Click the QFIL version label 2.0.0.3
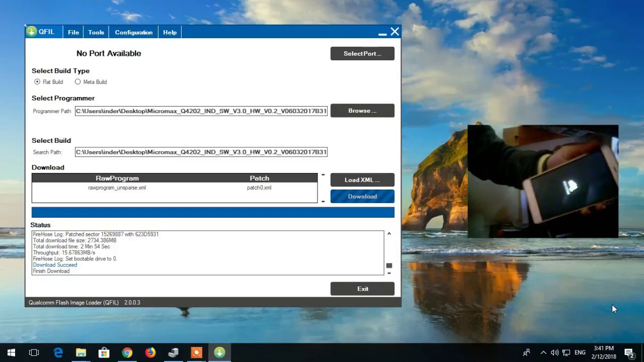The image size is (644, 362). click(x=132, y=303)
